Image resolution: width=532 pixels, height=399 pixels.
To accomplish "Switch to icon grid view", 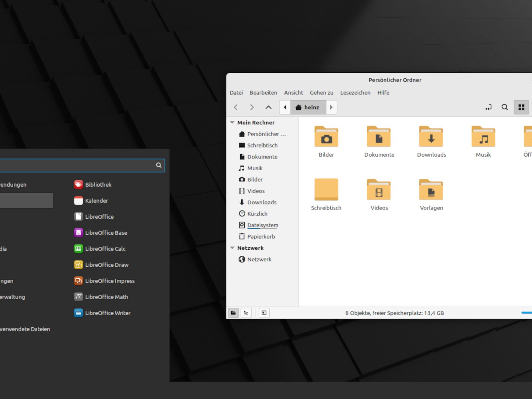I will point(521,108).
